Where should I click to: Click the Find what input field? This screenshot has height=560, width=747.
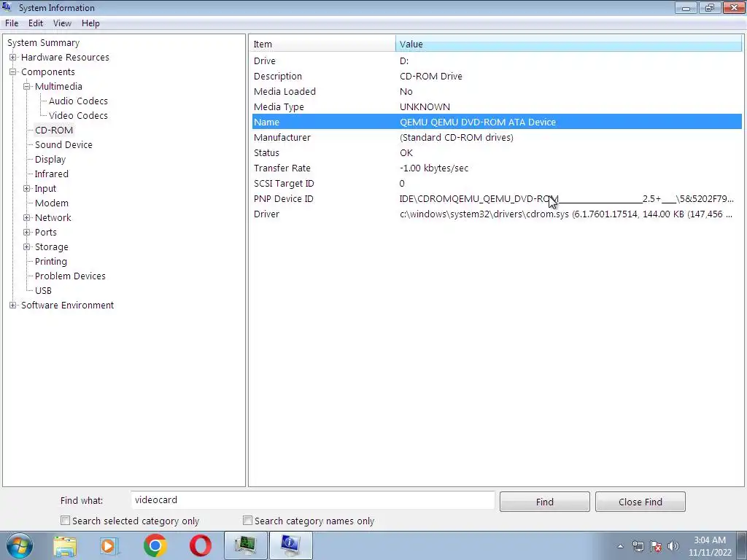click(313, 500)
